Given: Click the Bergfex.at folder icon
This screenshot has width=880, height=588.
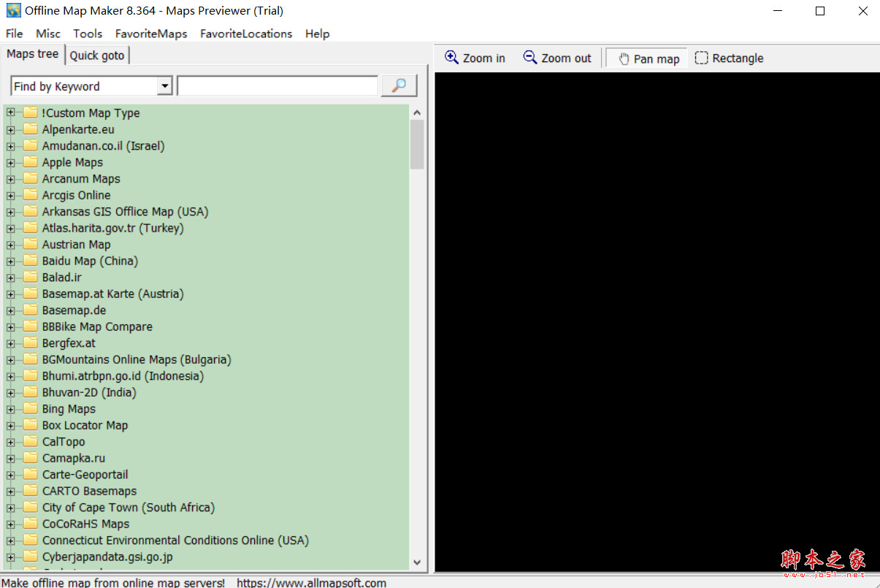Looking at the screenshot, I should coord(30,343).
